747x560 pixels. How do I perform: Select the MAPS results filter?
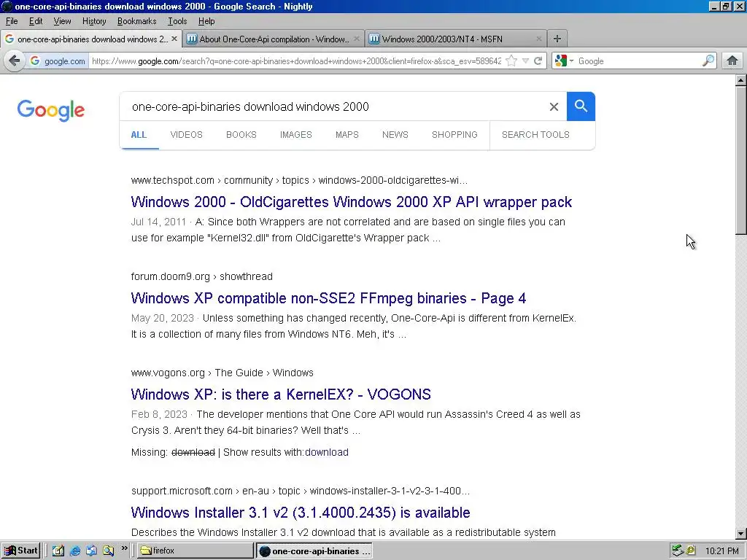pyautogui.click(x=347, y=135)
